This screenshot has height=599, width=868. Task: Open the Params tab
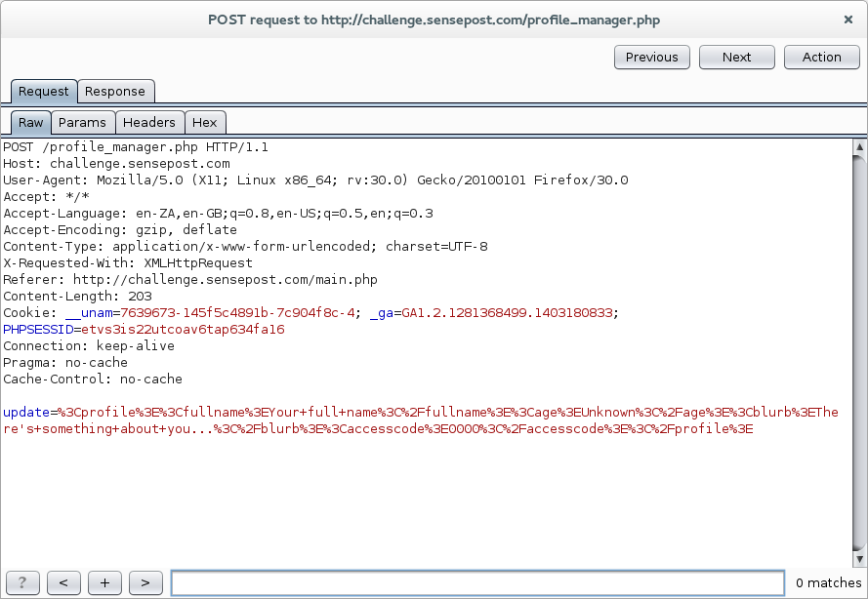tap(82, 123)
